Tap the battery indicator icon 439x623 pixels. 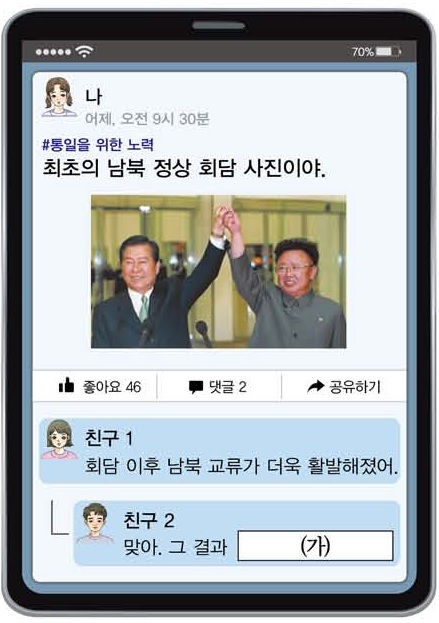click(388, 52)
